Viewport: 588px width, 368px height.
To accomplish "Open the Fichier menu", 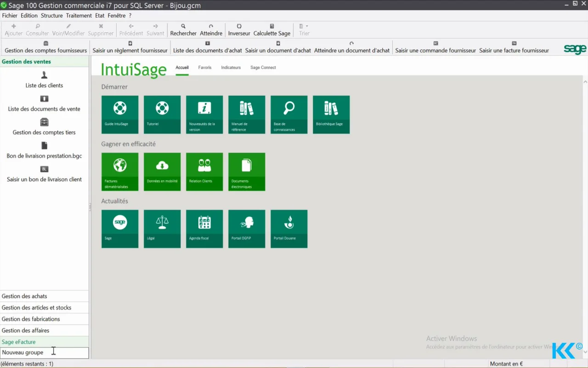I will pos(10,16).
